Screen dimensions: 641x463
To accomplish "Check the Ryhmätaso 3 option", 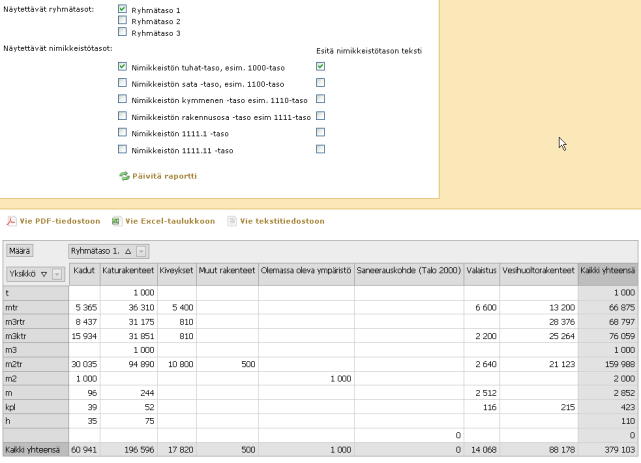I will (x=122, y=32).
